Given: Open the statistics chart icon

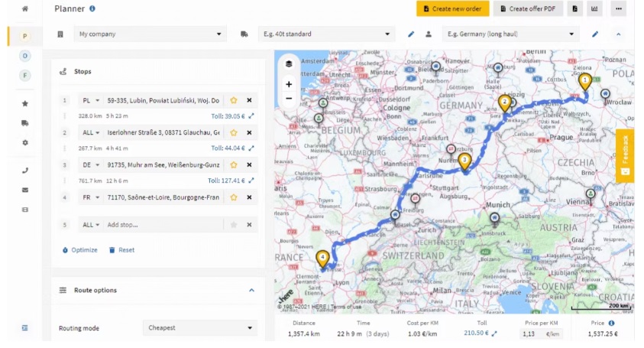Looking at the screenshot, I should point(596,9).
